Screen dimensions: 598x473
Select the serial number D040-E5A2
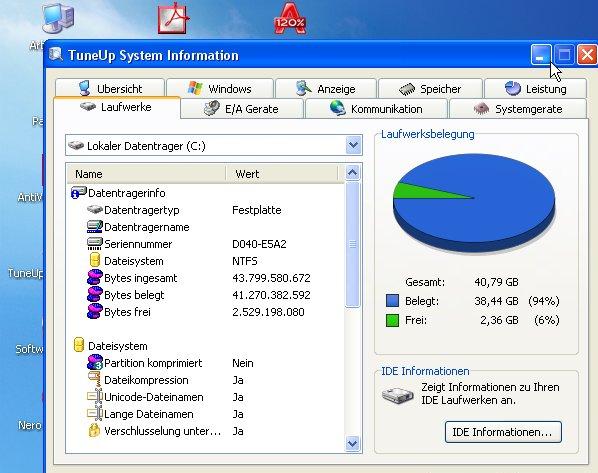point(259,244)
